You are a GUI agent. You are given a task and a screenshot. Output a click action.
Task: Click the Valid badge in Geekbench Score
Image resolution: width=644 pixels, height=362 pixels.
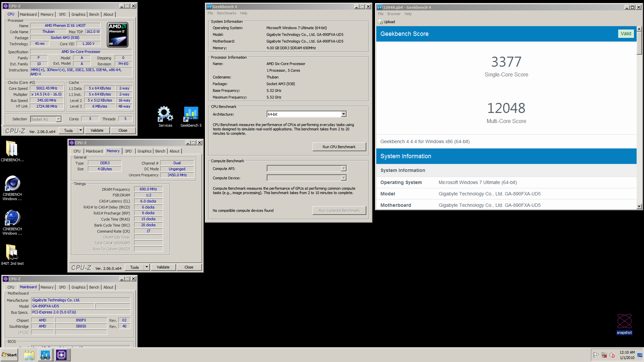click(x=626, y=34)
